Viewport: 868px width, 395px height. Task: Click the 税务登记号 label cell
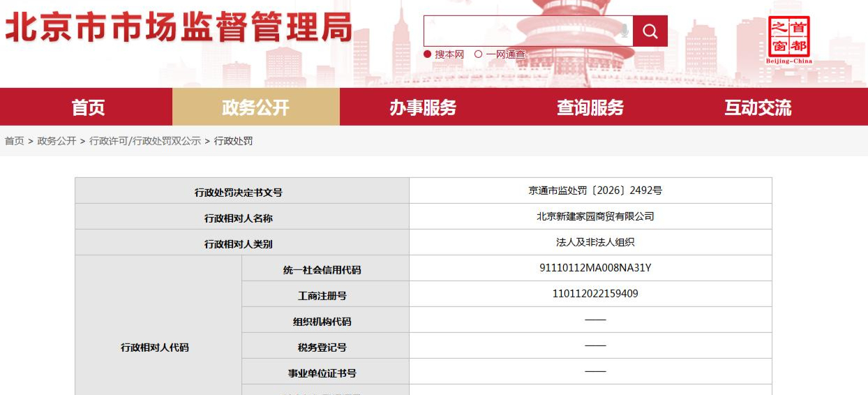(325, 345)
